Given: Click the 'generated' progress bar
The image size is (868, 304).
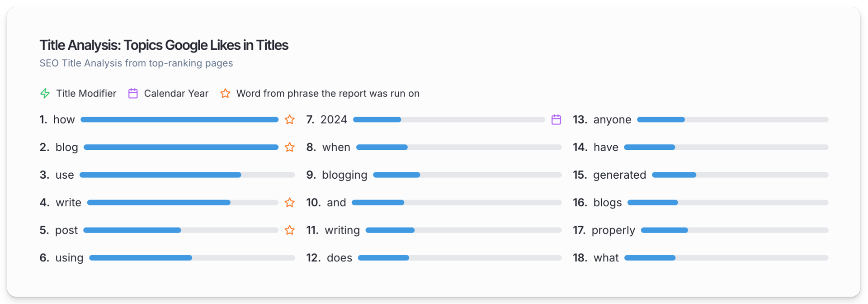Looking at the screenshot, I should click(x=740, y=175).
